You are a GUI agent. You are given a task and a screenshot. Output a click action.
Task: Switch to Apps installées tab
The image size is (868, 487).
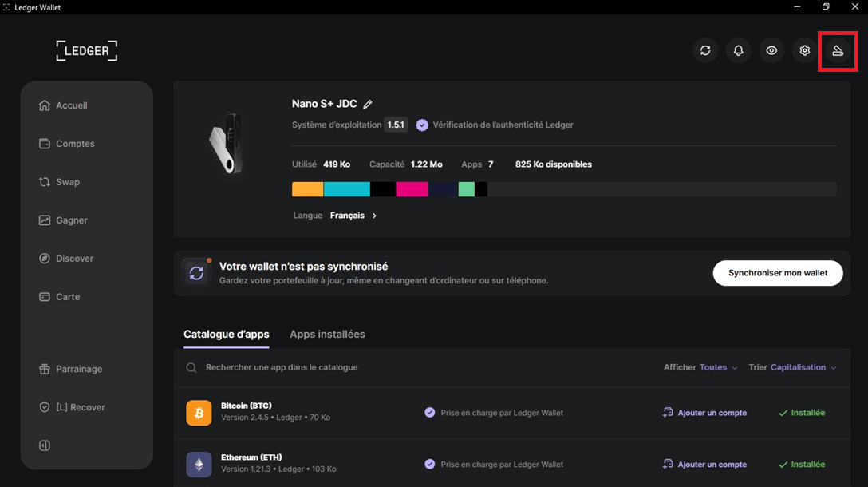point(327,335)
